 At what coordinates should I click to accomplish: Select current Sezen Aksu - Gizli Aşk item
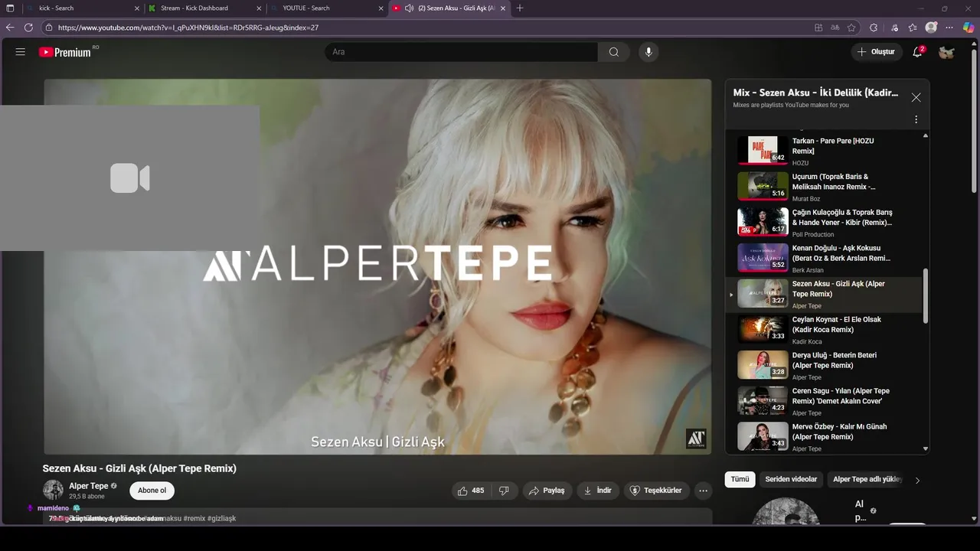(x=825, y=295)
